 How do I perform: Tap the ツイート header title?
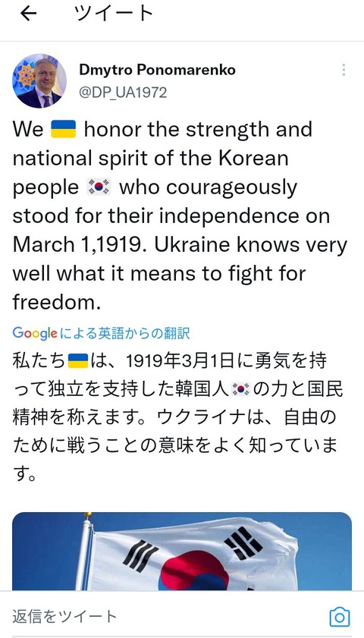click(x=114, y=14)
